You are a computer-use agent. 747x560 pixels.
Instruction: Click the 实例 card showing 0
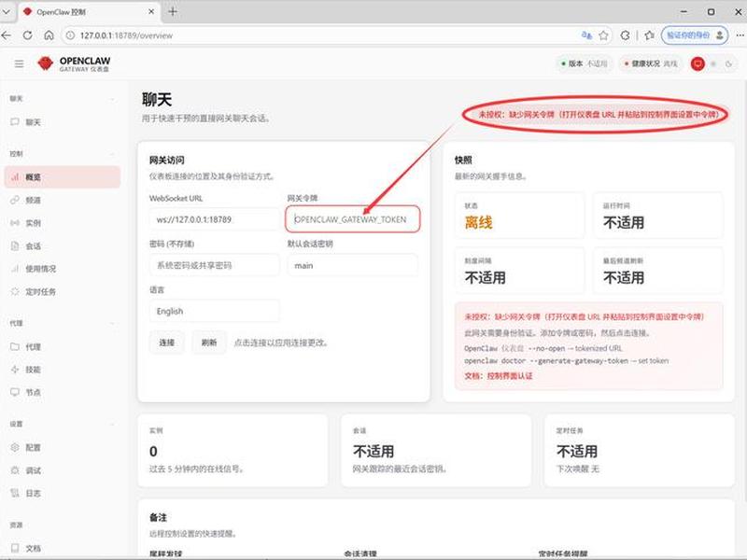pyautogui.click(x=233, y=451)
